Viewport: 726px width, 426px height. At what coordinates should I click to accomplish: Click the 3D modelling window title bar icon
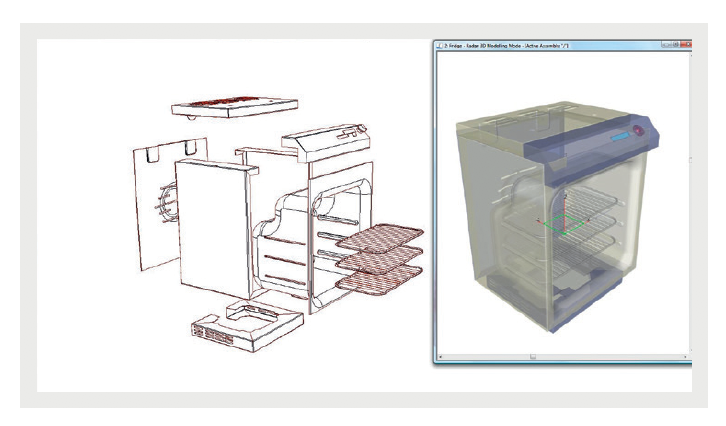(439, 45)
